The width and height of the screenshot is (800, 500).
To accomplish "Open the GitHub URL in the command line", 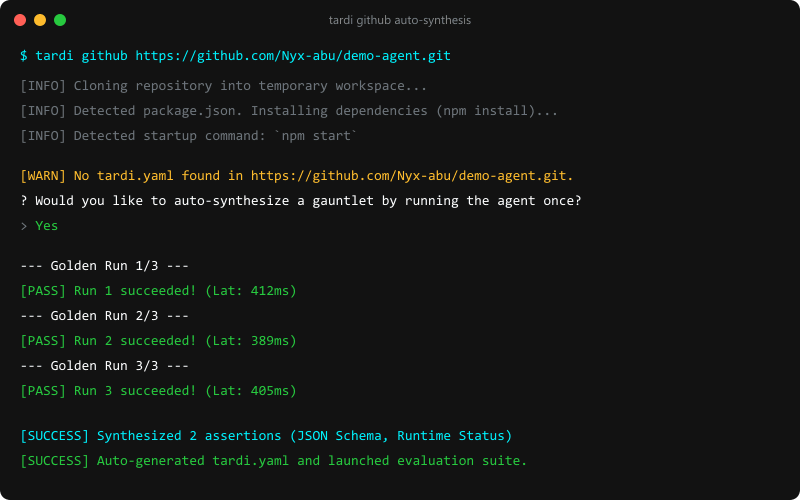I will coord(293,56).
